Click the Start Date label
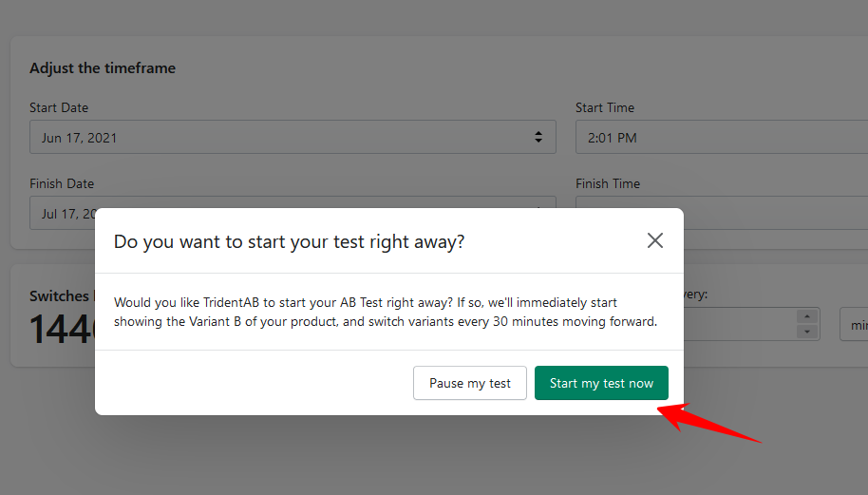Screen dimensions: 868x495 click(x=59, y=107)
